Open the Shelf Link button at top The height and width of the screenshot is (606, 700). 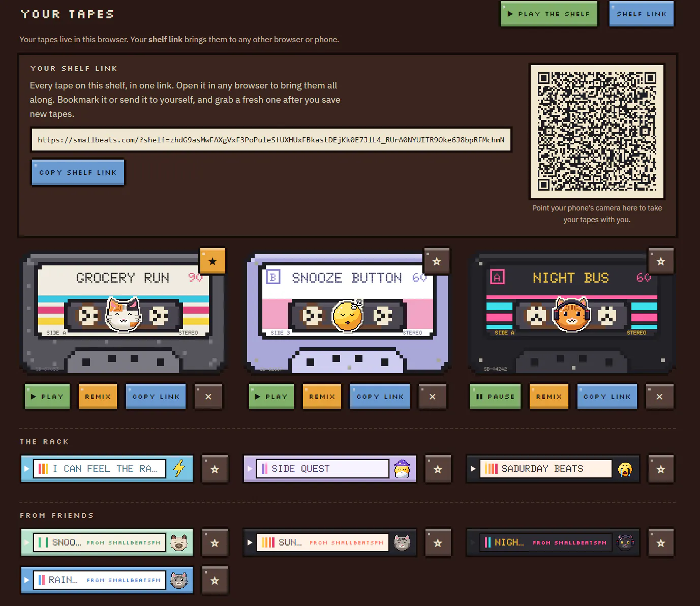(642, 14)
